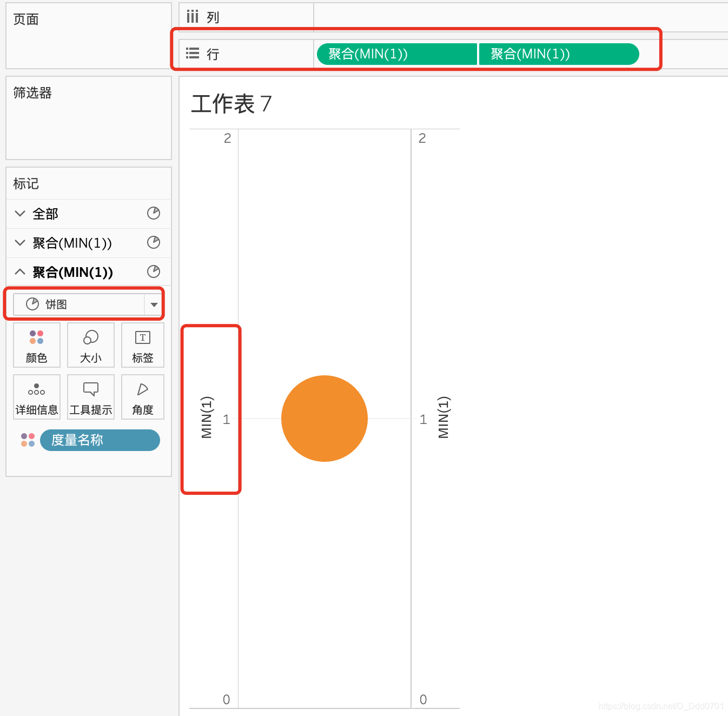
Task: Select the orange pie mark
Action: pos(325,419)
